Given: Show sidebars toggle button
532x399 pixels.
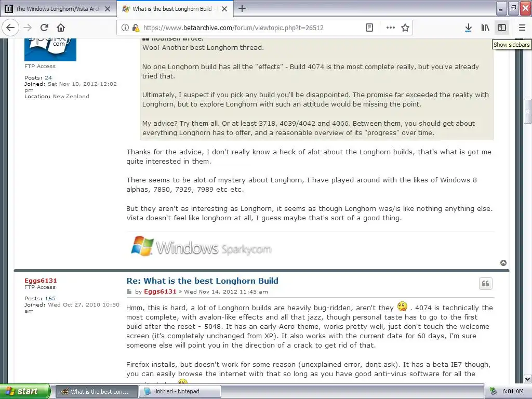Looking at the screenshot, I should pyautogui.click(x=502, y=28).
